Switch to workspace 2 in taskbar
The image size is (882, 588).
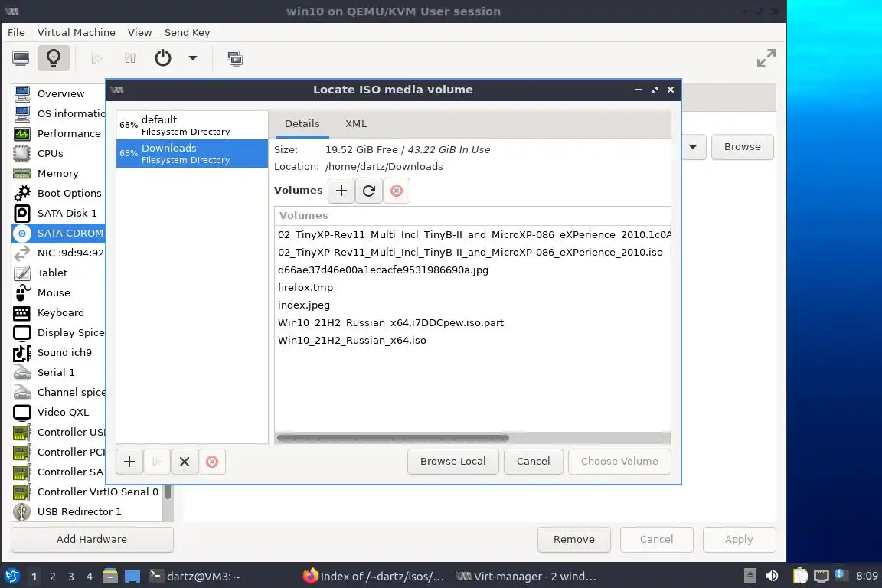(x=52, y=577)
